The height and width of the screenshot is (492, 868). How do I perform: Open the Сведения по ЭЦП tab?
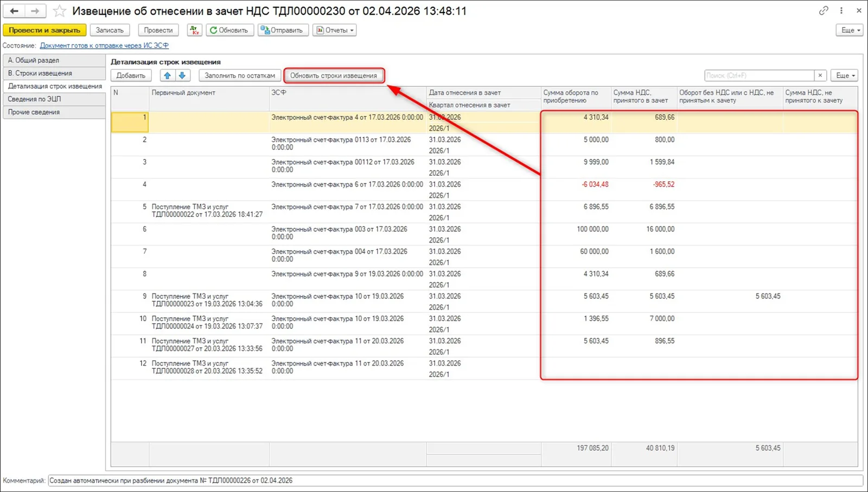point(54,99)
